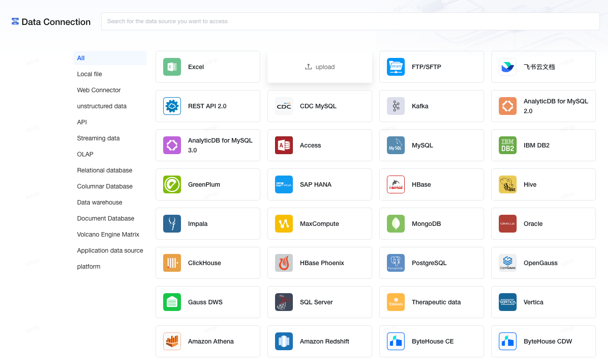Screen dimensions: 608x364
Task: Click the MongoDB leaf icon
Action: coord(396,224)
